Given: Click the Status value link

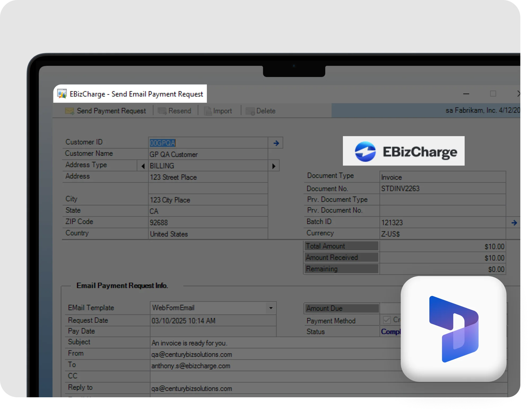Looking at the screenshot, I should 391,331.
